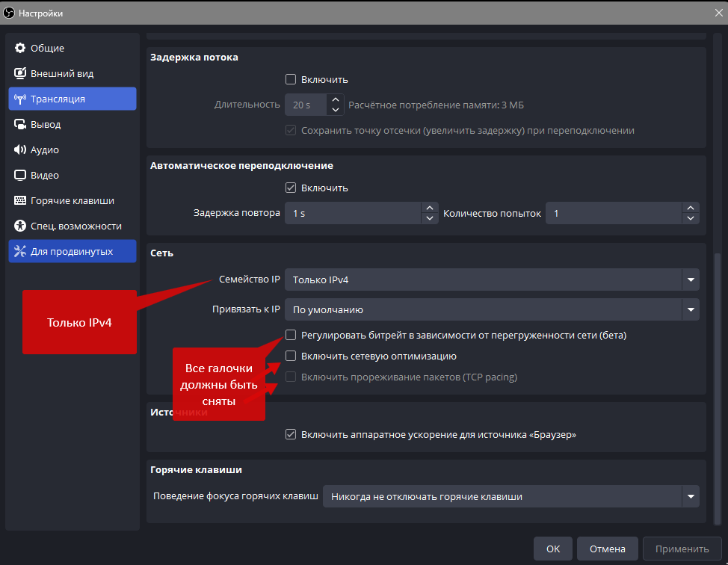The width and height of the screenshot is (728, 565).
Task: Decrease Задержка повтора with the down arrow
Action: [x=430, y=218]
